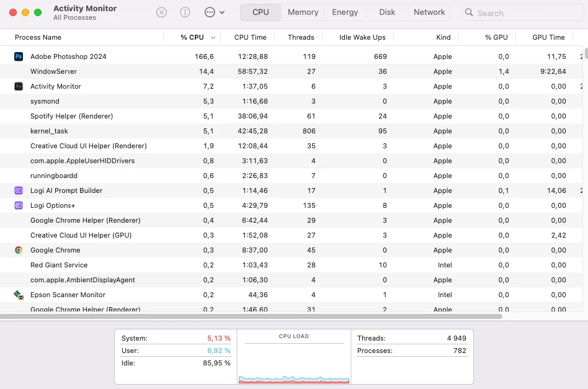This screenshot has width=588, height=389.
Task: Select com.apple.AmbientDisplayAgent row
Action: (292, 280)
